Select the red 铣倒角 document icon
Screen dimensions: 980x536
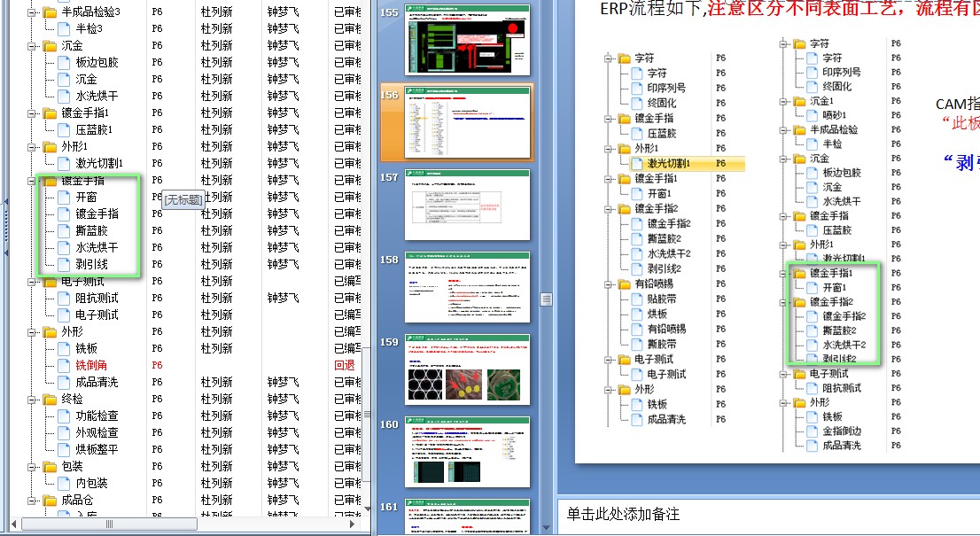(64, 365)
